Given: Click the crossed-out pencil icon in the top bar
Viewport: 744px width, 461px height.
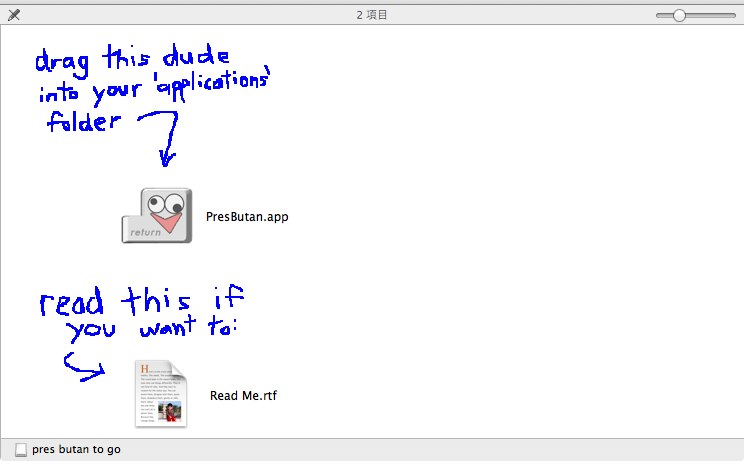Looking at the screenshot, I should [13, 15].
